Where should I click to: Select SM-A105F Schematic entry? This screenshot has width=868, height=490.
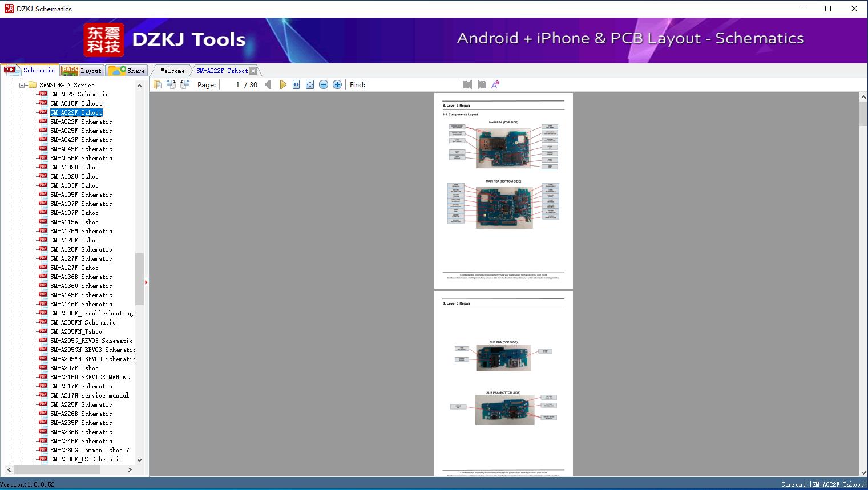pos(81,195)
